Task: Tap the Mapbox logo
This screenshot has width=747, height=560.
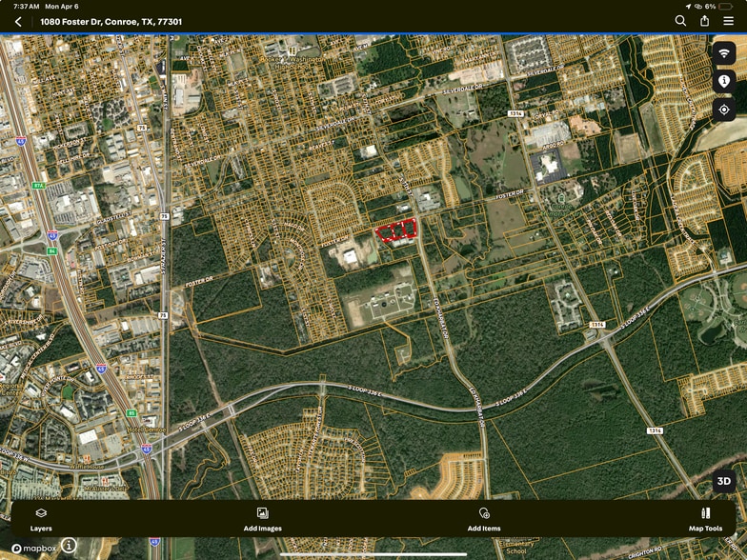Action: click(x=33, y=549)
